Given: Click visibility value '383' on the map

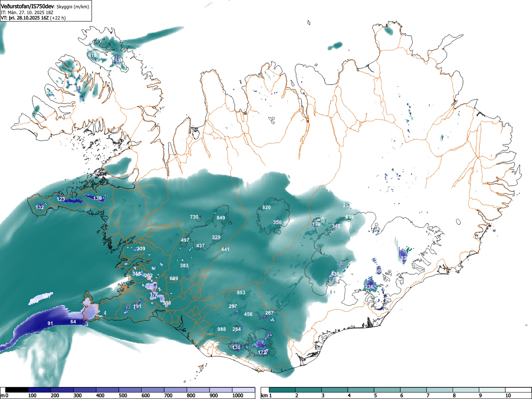Looking at the screenshot, I should [x=184, y=266].
